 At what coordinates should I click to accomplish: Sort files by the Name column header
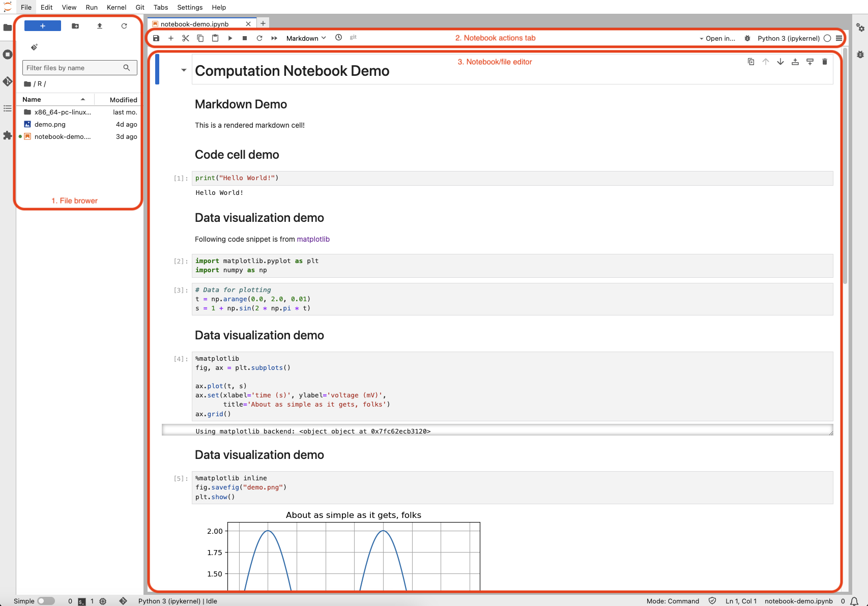(55, 99)
